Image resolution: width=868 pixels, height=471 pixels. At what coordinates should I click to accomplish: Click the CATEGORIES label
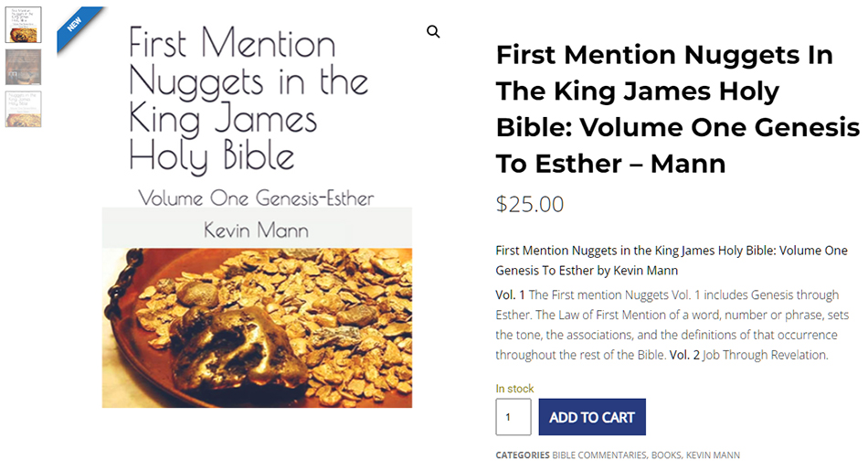pyautogui.click(x=523, y=455)
